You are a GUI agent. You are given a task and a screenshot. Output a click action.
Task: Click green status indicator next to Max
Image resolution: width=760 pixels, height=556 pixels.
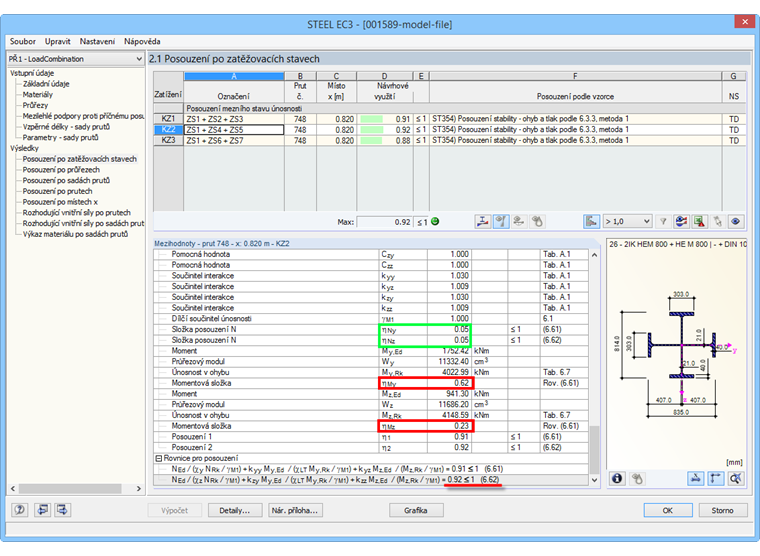coord(435,222)
